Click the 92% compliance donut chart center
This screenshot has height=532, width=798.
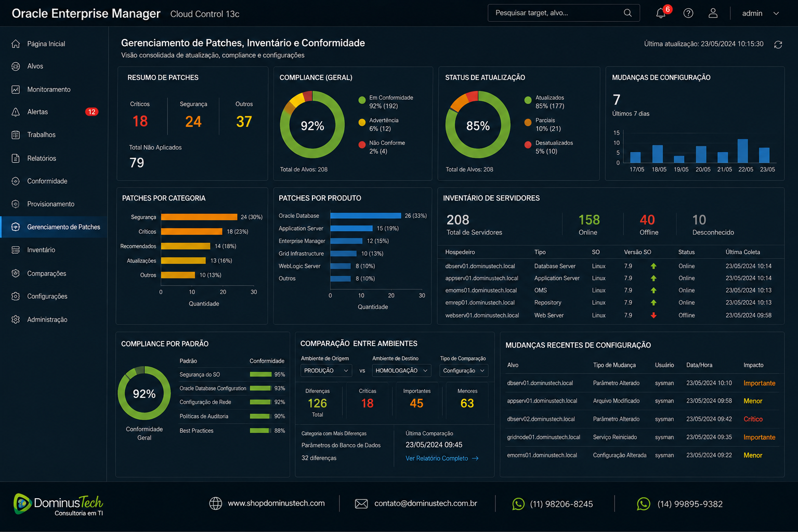312,126
